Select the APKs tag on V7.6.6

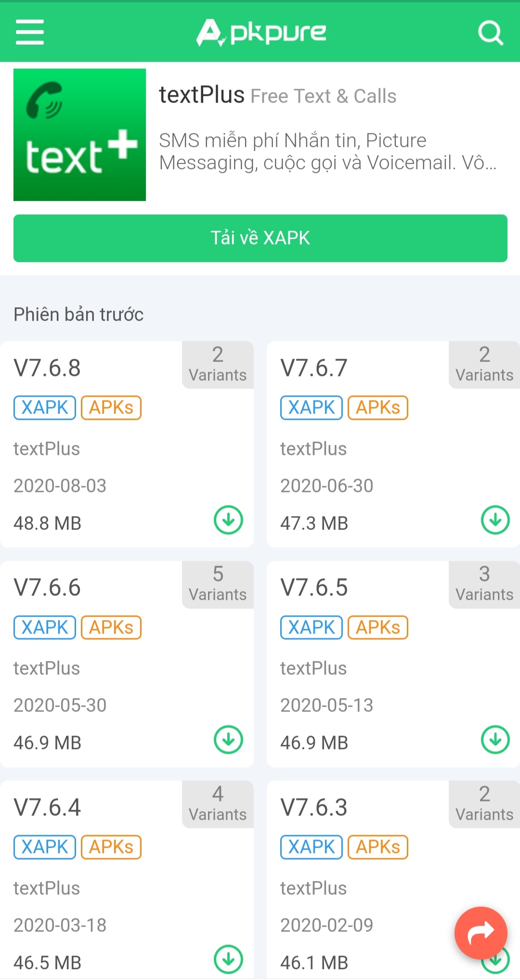tap(111, 628)
